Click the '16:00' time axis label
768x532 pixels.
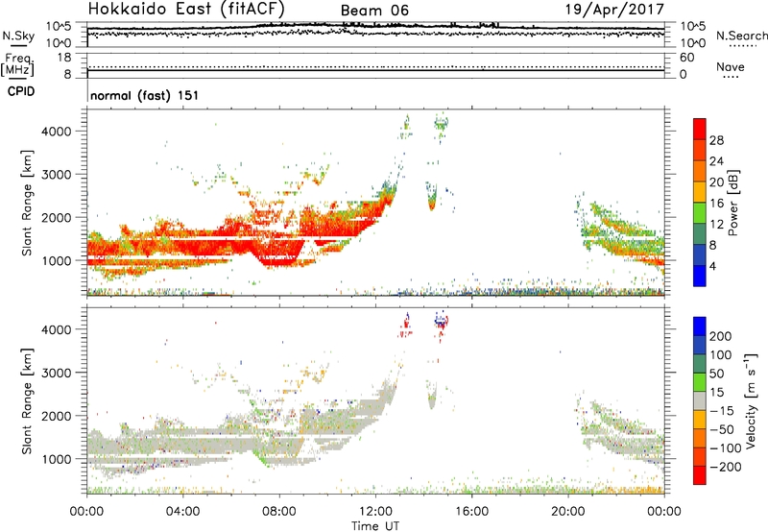click(471, 512)
